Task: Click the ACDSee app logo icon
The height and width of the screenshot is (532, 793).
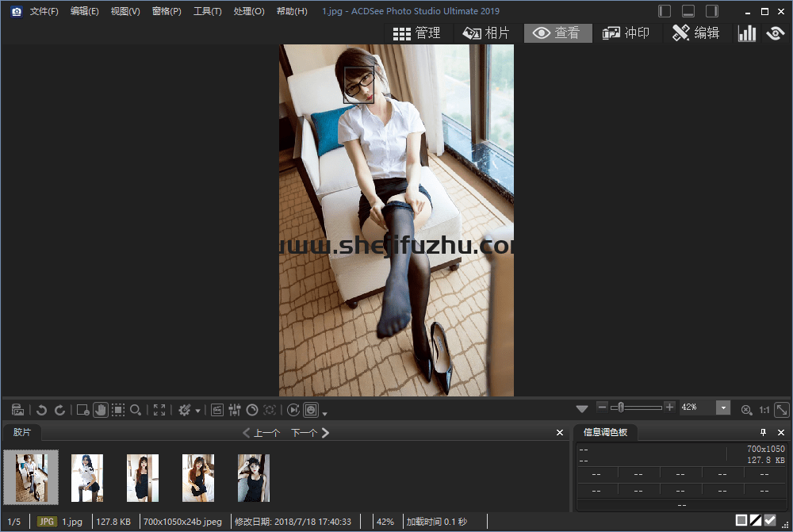Action: 16,11
